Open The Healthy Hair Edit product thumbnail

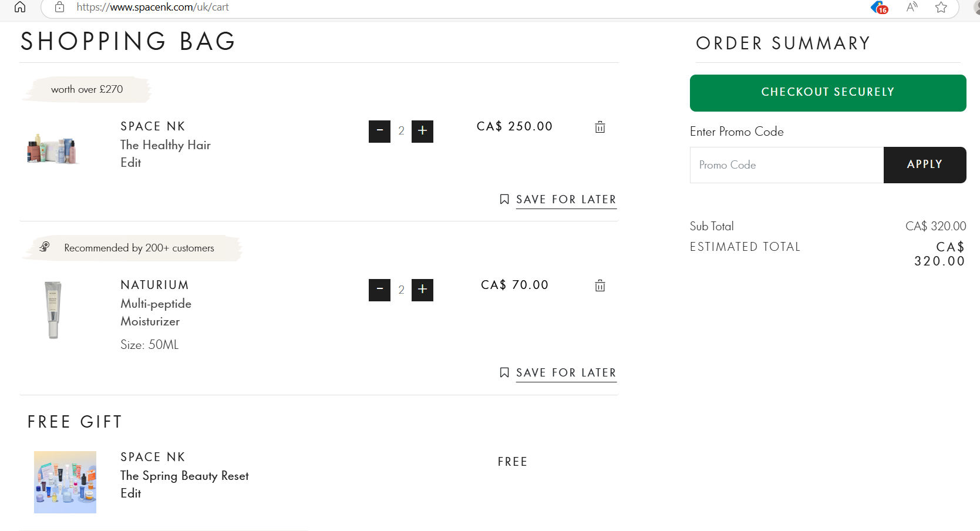(x=53, y=149)
